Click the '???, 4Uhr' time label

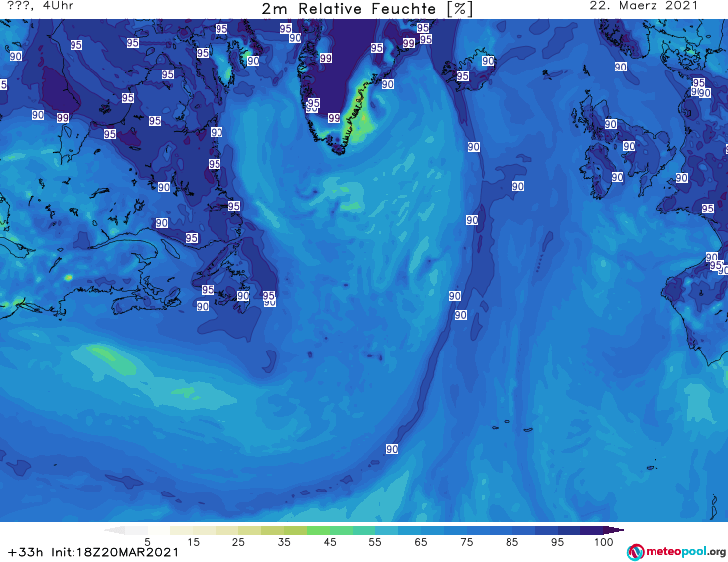[x=40, y=6]
